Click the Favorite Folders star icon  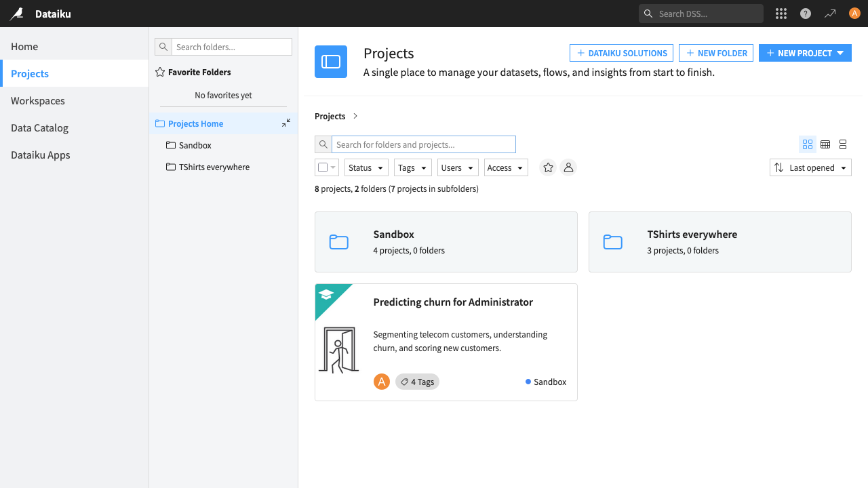pyautogui.click(x=160, y=72)
